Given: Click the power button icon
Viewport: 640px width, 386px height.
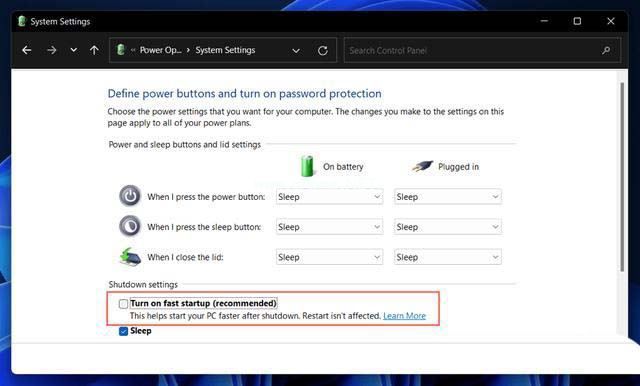Looking at the screenshot, I should [130, 196].
